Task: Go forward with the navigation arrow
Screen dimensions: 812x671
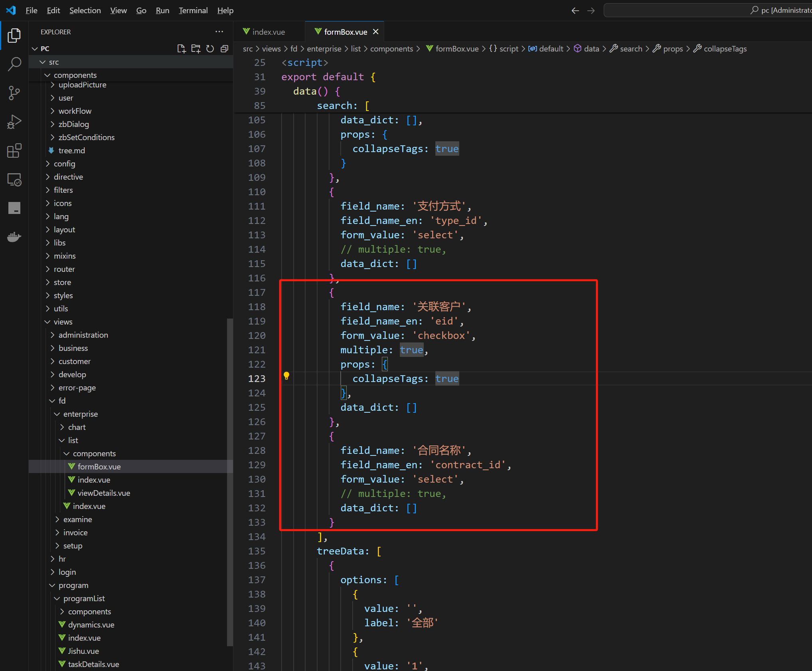Action: click(x=591, y=10)
